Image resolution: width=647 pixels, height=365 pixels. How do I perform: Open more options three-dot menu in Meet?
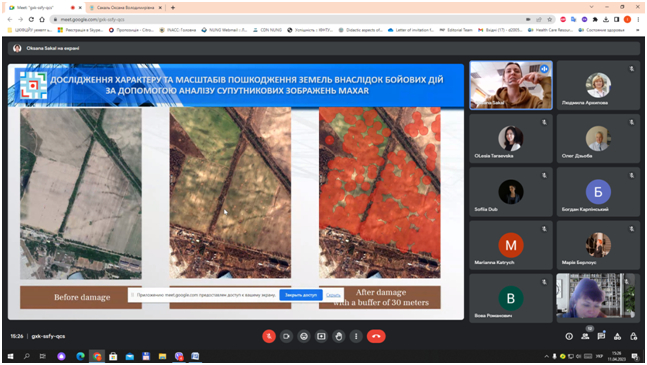click(x=356, y=336)
